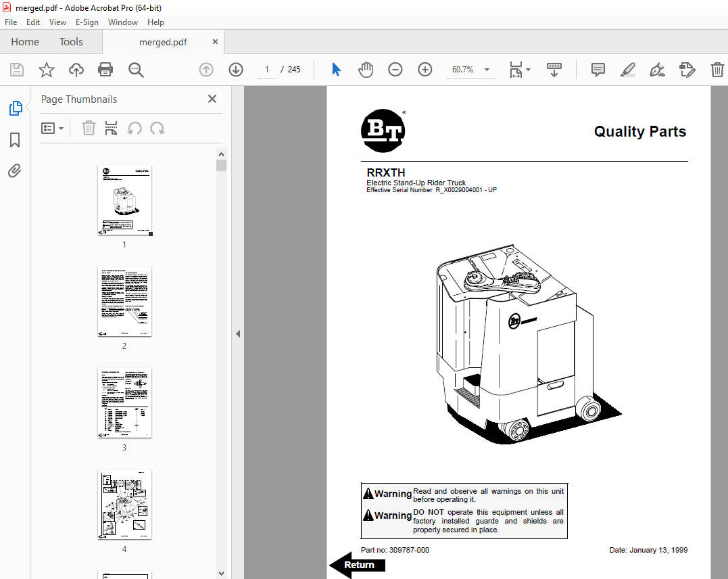Click the thumbnail panel scrollbar thumb
This screenshot has height=579, width=728.
point(222,166)
